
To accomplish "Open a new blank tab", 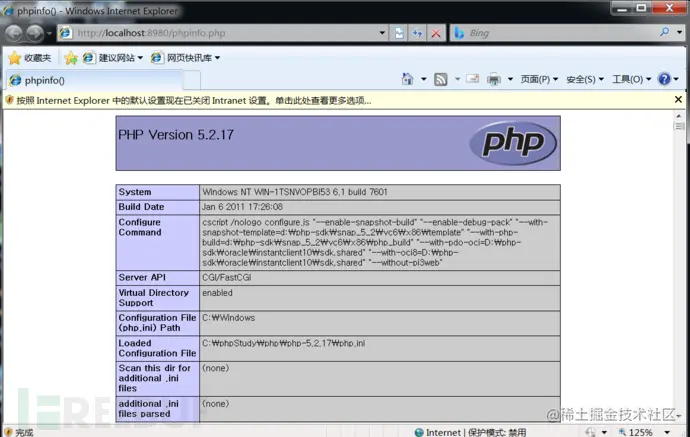I will [191, 81].
